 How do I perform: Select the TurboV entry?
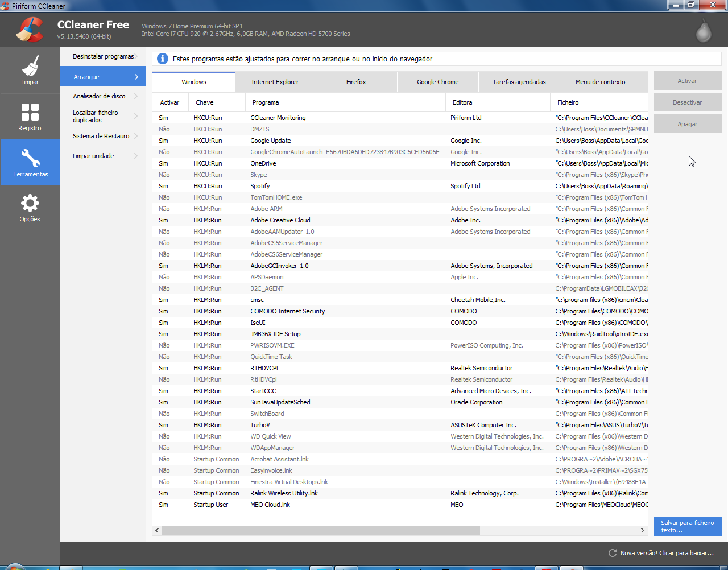point(400,425)
